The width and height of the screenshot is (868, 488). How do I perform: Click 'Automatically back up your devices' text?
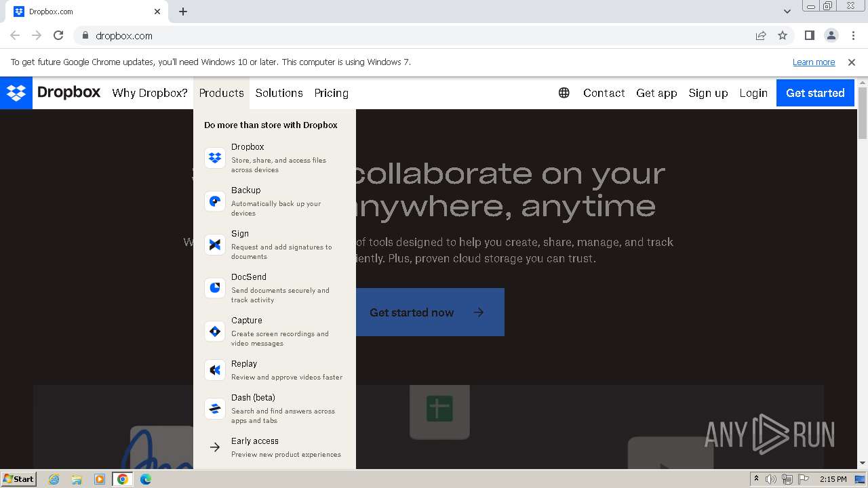tap(276, 208)
